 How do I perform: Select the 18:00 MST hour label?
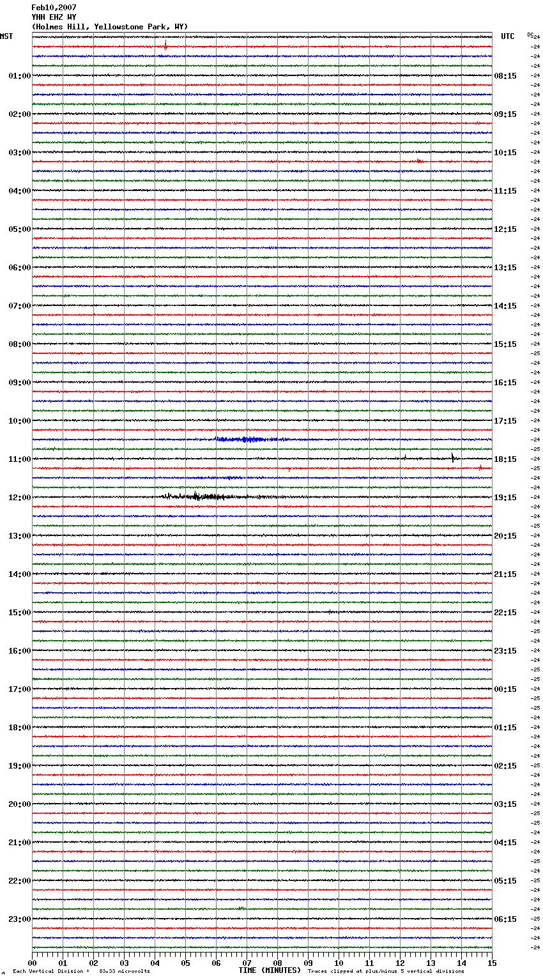[x=19, y=728]
